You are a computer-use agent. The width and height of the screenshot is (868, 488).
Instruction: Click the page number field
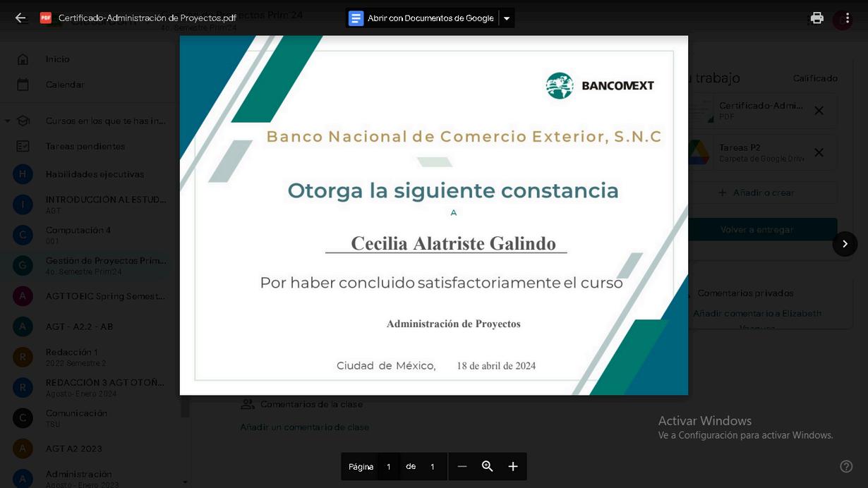tap(388, 466)
